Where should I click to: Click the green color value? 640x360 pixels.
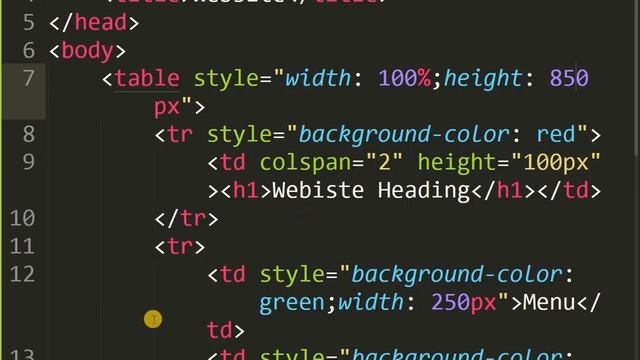[292, 303]
